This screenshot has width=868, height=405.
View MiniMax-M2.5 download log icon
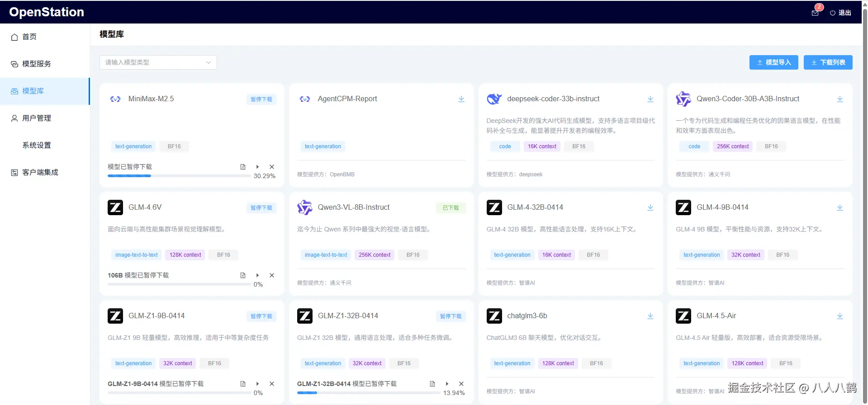pos(243,167)
